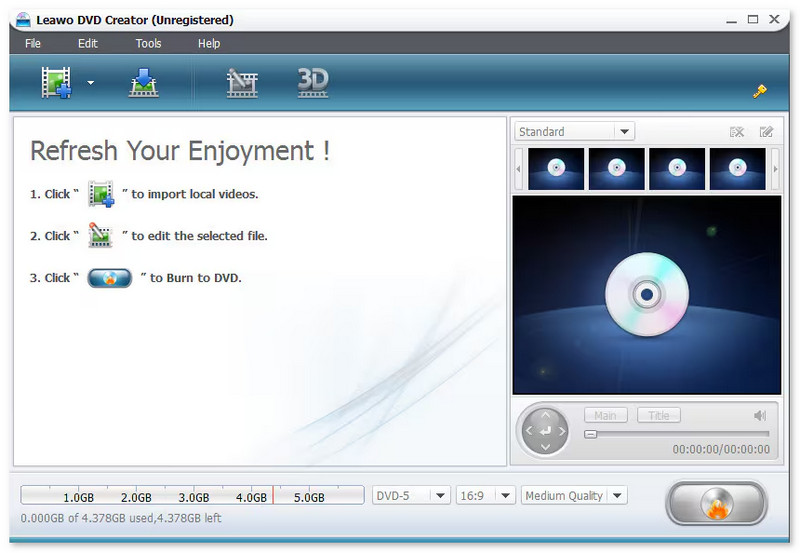
Task: Click the disc capacity usage bar
Action: 192,495
